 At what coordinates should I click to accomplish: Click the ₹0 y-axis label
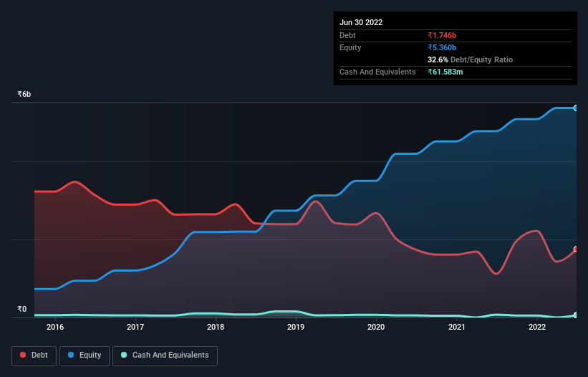[x=22, y=309]
